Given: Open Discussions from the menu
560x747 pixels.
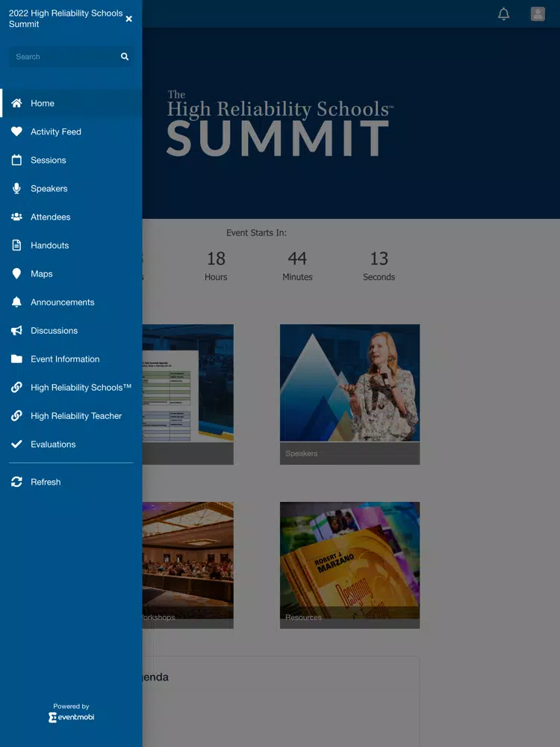Looking at the screenshot, I should pos(72,331).
